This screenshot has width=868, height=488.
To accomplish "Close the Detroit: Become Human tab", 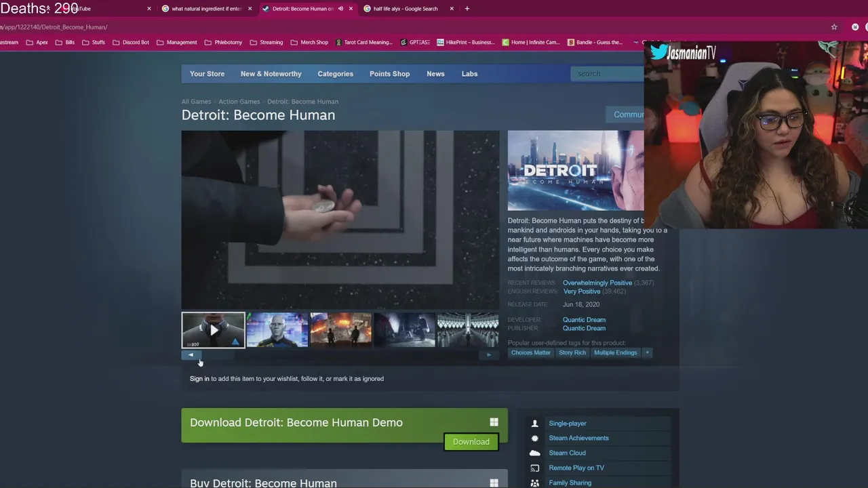I will (x=351, y=9).
